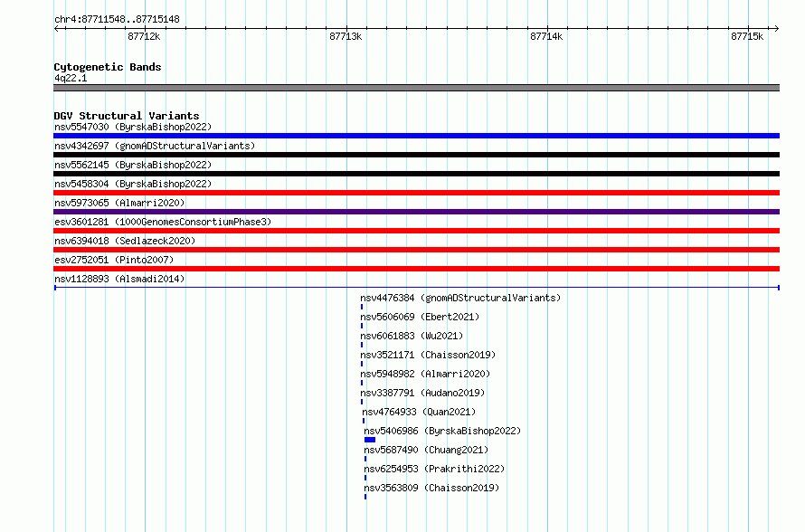The width and height of the screenshot is (805, 532).
Task: Click nsv5606069 (Ebert2021) label
Action: pos(420,317)
